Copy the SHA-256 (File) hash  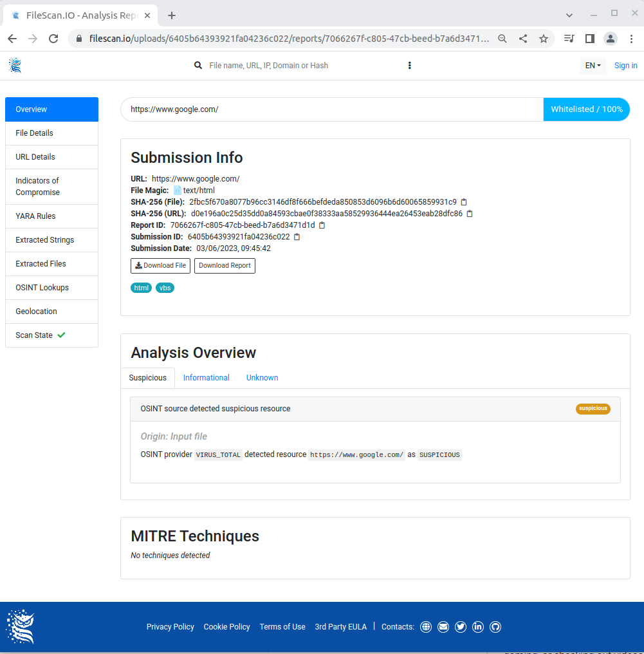(463, 202)
